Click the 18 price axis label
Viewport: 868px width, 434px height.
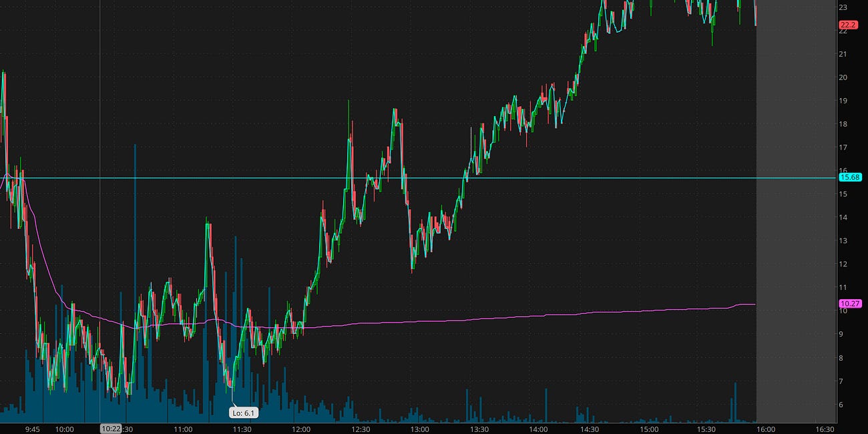(843, 124)
